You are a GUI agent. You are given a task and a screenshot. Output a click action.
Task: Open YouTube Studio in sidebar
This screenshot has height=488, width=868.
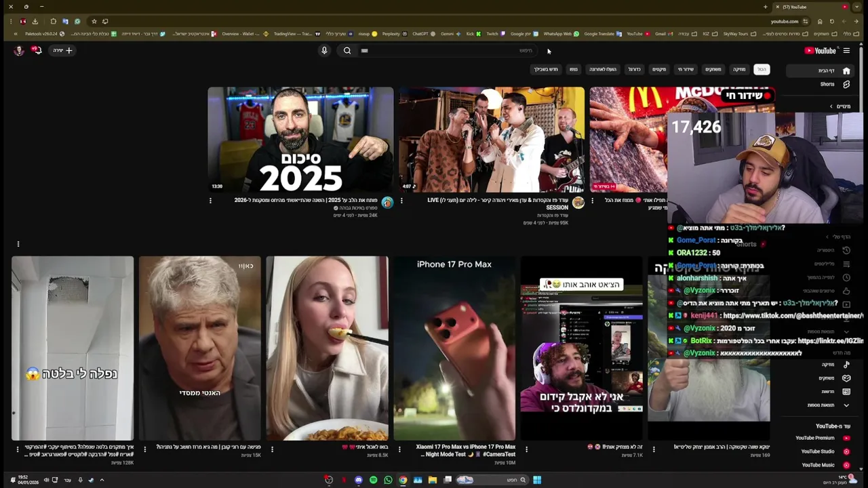pyautogui.click(x=824, y=451)
